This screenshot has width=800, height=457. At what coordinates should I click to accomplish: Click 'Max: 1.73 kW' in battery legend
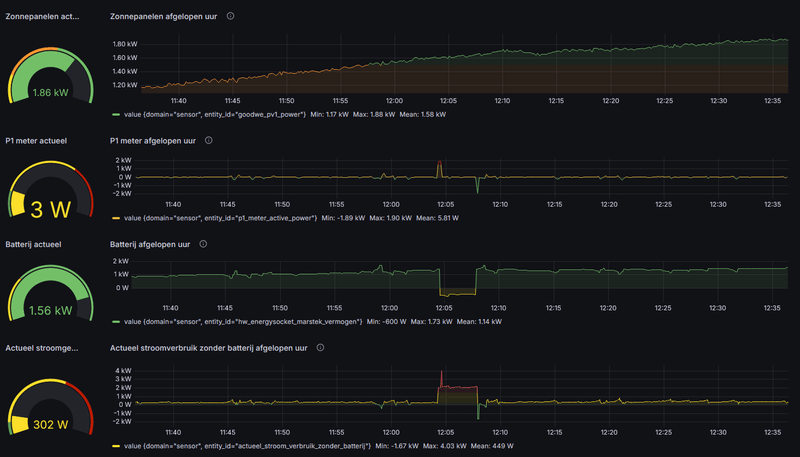click(432, 321)
